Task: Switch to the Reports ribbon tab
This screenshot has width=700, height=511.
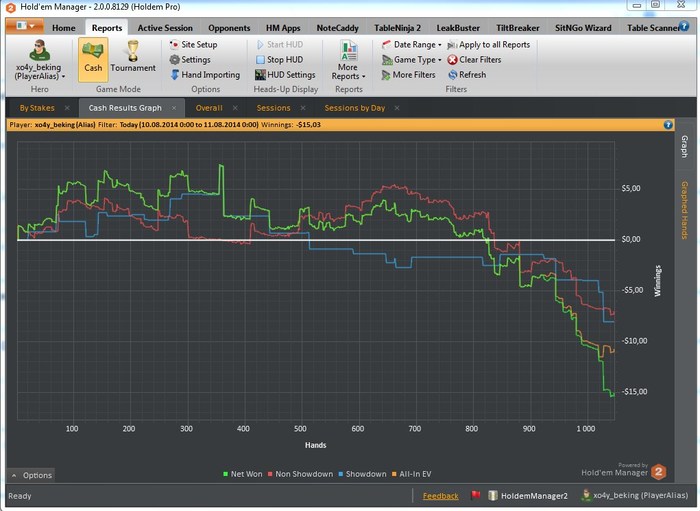Action: tap(107, 28)
